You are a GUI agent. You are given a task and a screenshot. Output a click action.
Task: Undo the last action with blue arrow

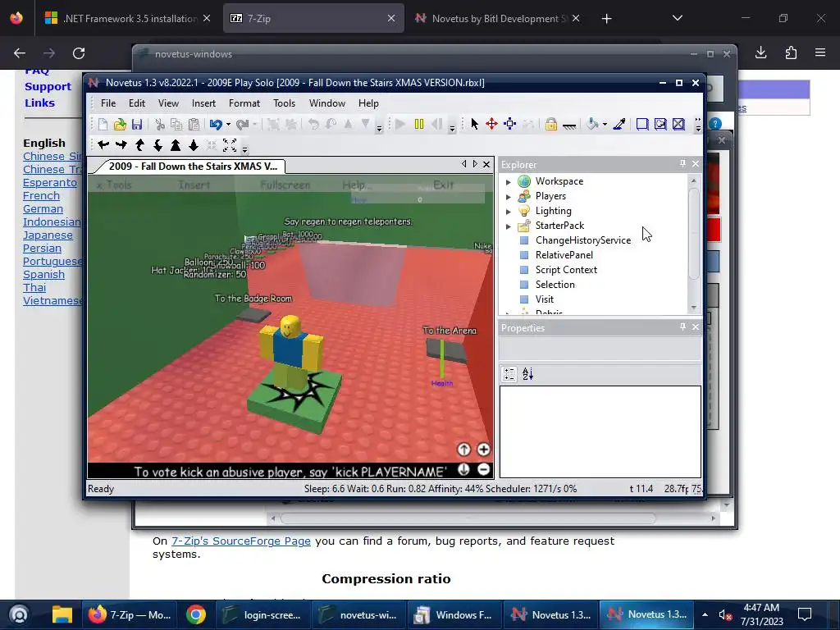click(x=216, y=125)
